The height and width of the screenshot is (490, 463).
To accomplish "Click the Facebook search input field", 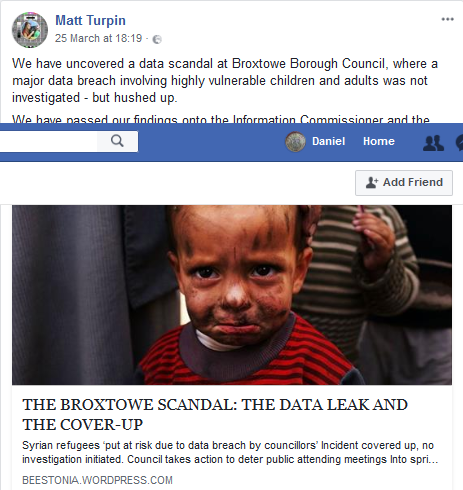I will [48, 141].
